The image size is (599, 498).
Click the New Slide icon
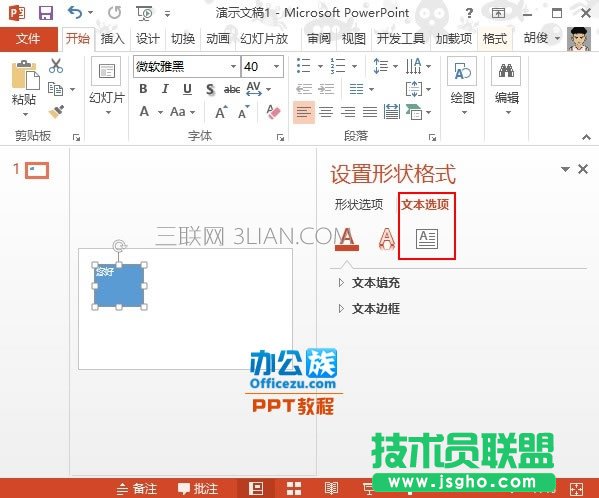coord(107,71)
